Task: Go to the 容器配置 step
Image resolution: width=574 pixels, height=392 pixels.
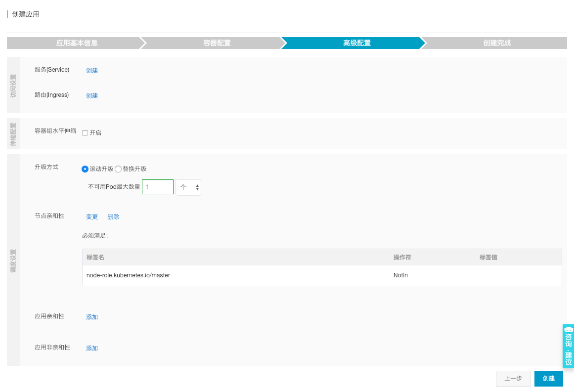Action: (x=217, y=43)
